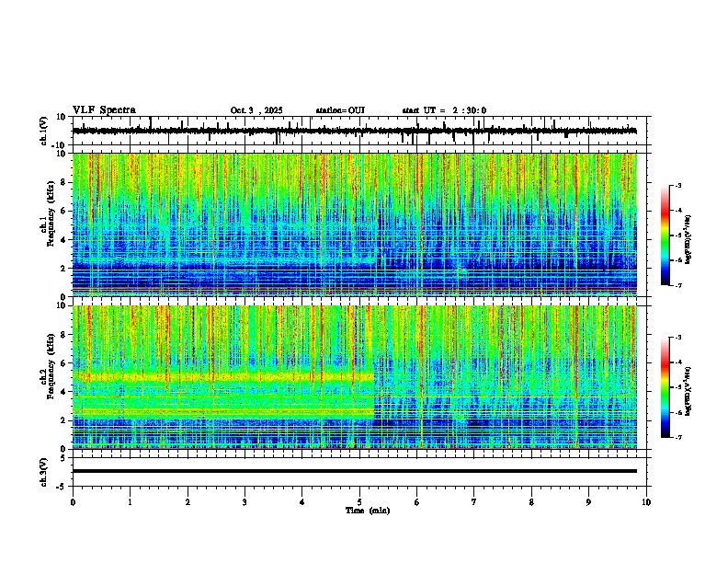Click the "4" kHz tick on ch.2 frequency axis
Viewport: 728px width, 563px height.
(64, 392)
